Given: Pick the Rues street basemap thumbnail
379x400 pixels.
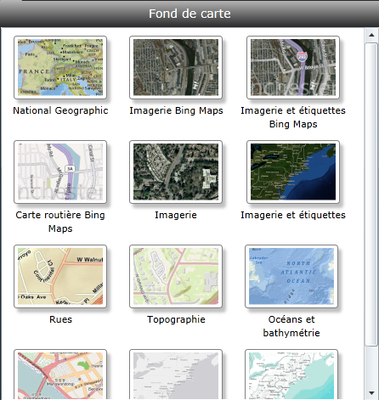Looking at the screenshot, I should [x=60, y=276].
